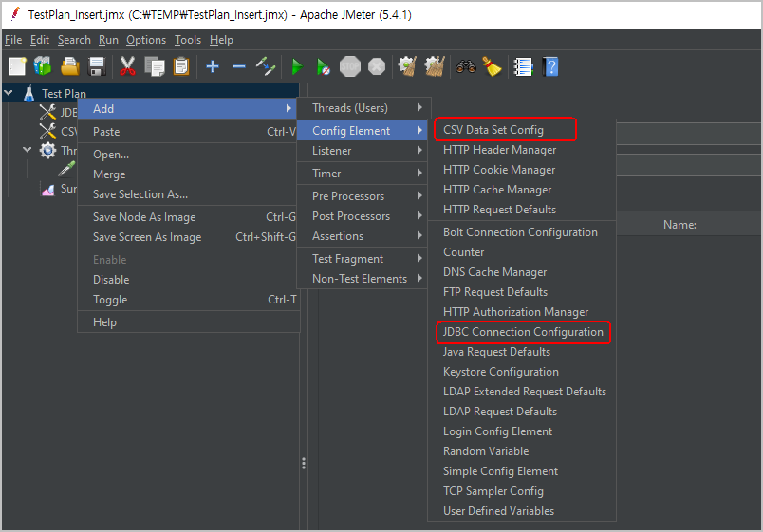Expand all nodes with plus icon

213,66
